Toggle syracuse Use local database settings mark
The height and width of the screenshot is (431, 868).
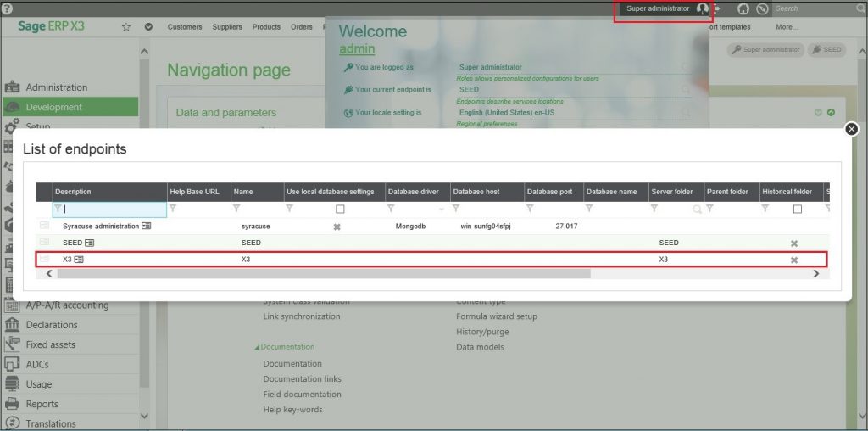[337, 227]
